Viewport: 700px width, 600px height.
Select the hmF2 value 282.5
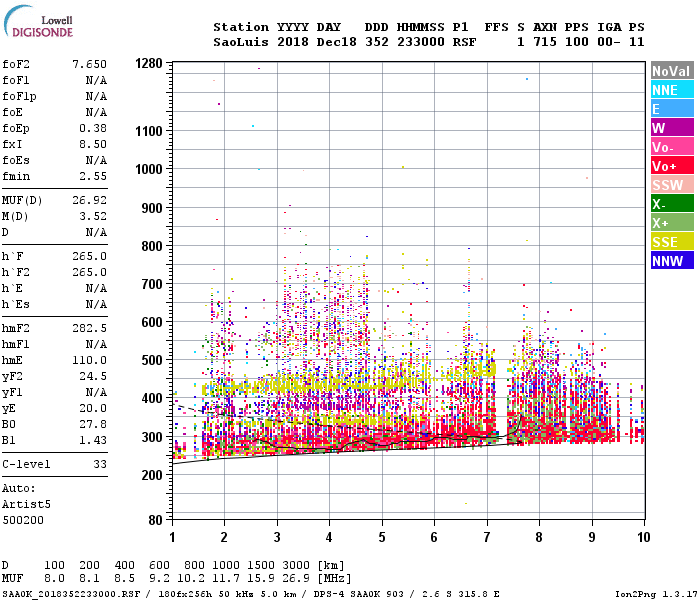[89, 328]
